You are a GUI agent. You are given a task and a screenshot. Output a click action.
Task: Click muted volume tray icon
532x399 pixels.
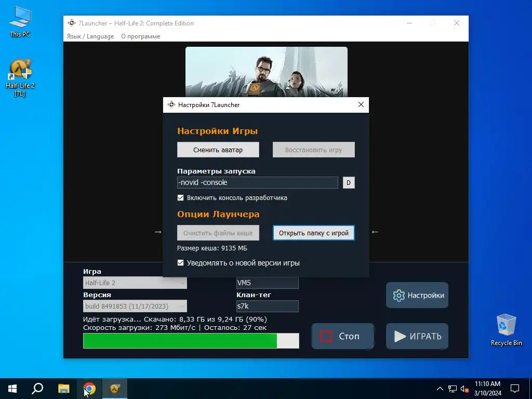464,389
